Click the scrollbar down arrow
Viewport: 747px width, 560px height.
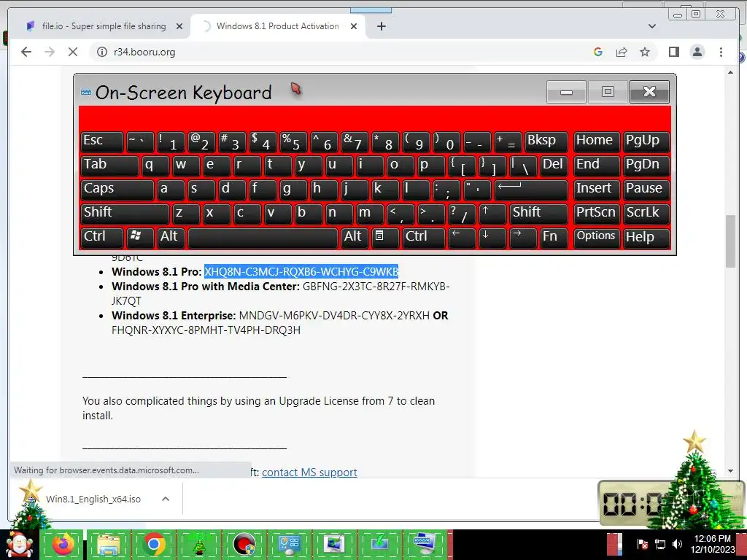point(731,471)
